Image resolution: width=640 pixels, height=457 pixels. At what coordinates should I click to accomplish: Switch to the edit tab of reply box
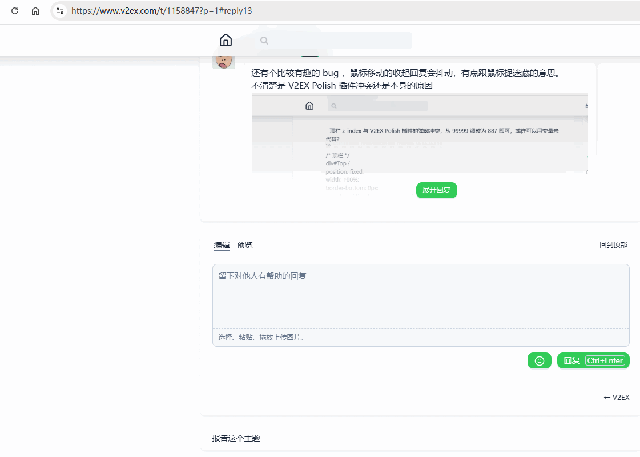coord(221,245)
